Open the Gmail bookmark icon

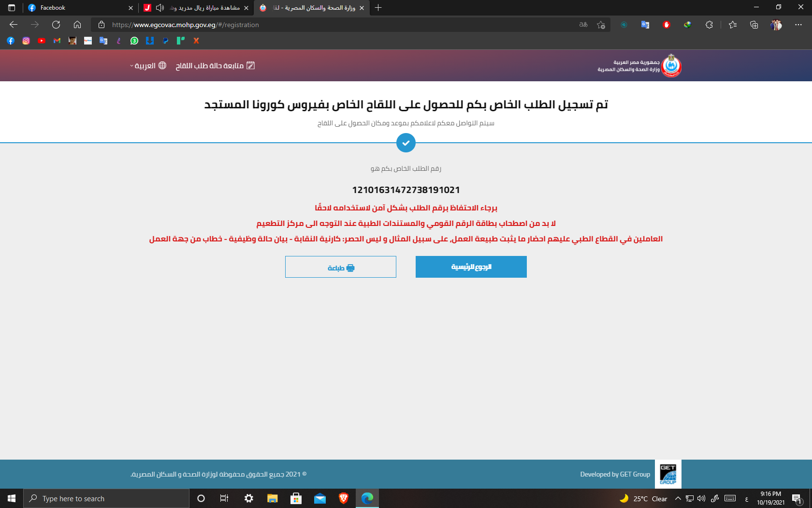pos(57,41)
